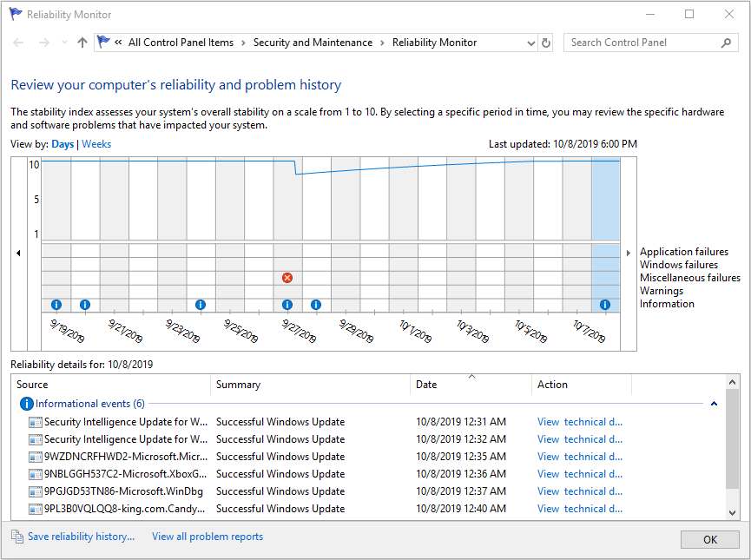
Task: Click the details list scrollbar down arrow
Action: click(x=732, y=512)
